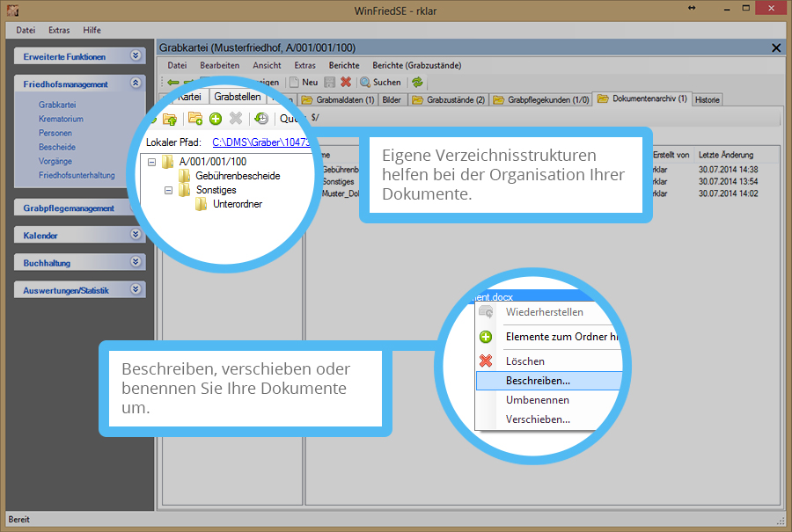Click the red X delete icon beside Neu
The height and width of the screenshot is (532, 792).
(x=346, y=82)
